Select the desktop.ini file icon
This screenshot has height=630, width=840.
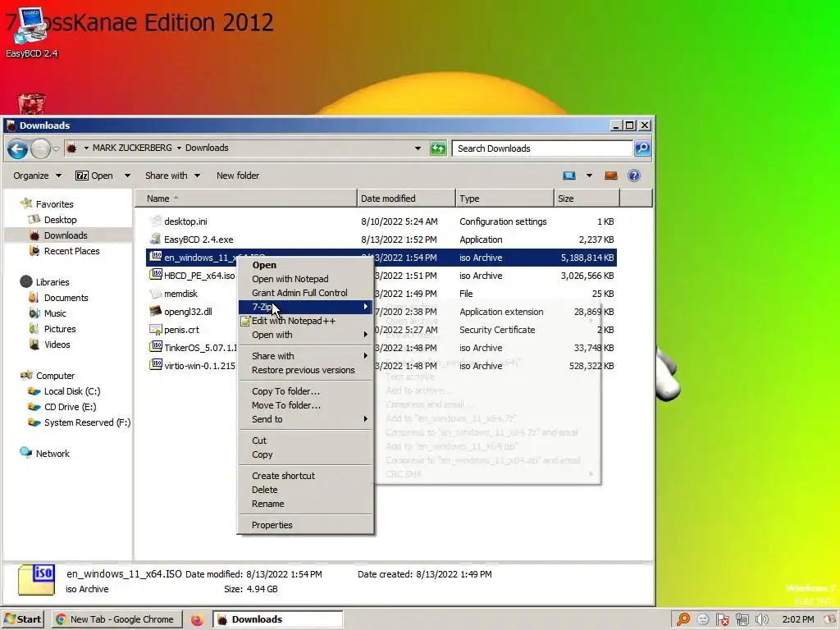(x=155, y=221)
